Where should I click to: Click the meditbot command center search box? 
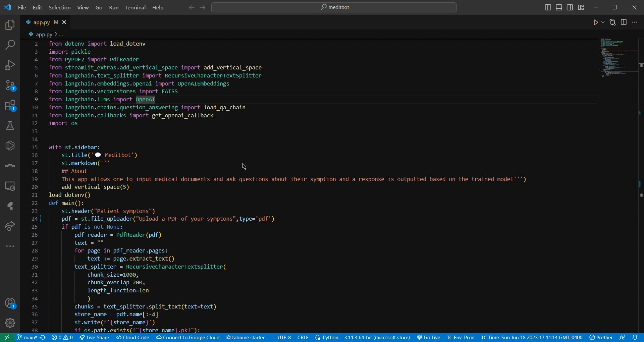click(x=334, y=7)
